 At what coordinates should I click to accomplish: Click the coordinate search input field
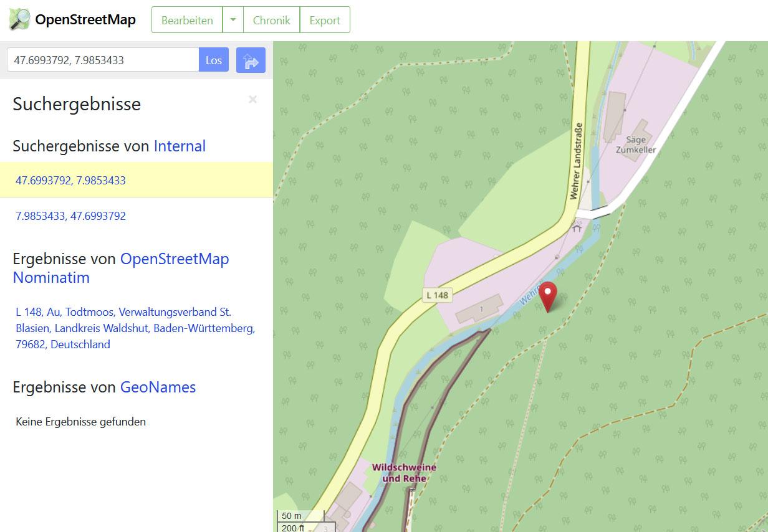103,60
